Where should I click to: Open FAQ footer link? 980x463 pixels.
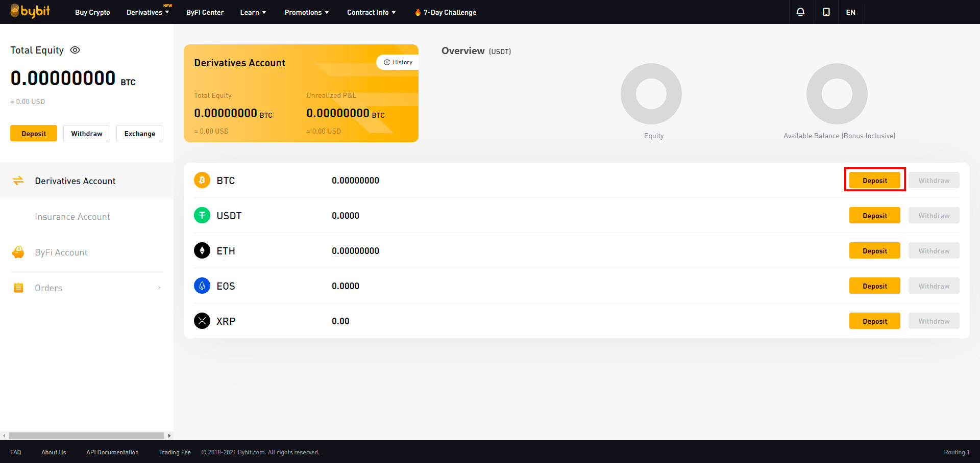[x=16, y=452]
